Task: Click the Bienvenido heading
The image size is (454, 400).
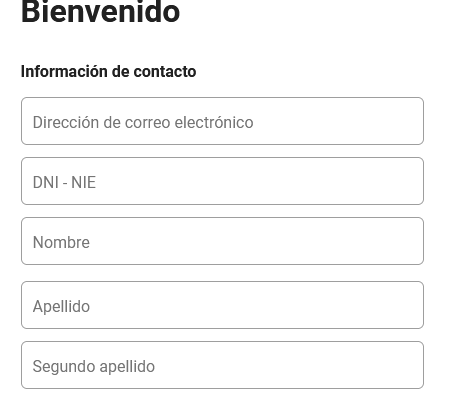Action: (100, 12)
